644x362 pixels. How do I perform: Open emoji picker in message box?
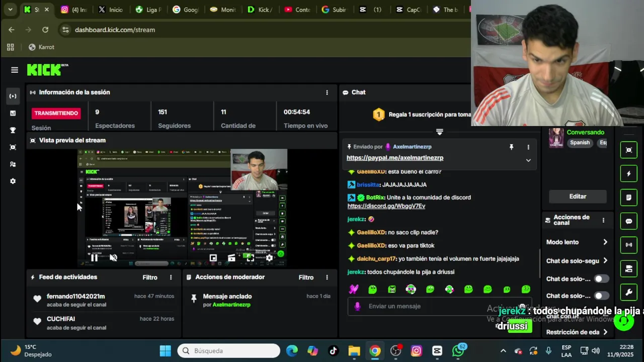coord(523,306)
